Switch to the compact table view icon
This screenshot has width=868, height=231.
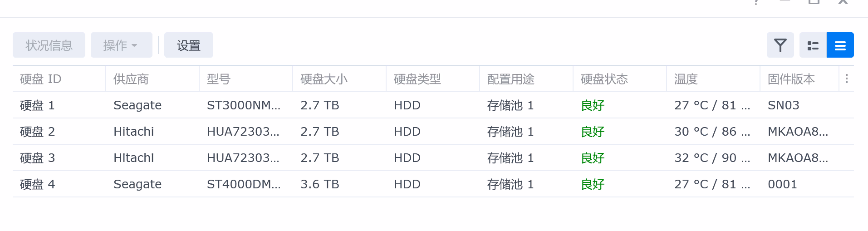click(840, 45)
